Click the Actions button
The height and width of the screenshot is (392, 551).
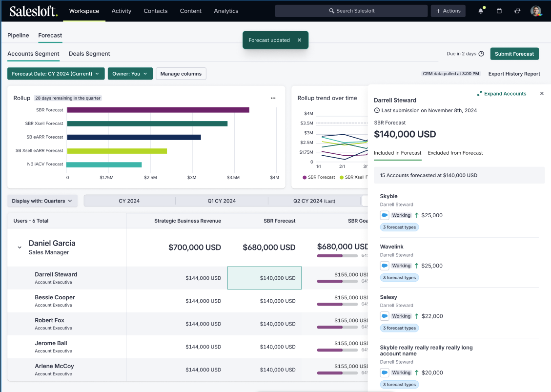448,11
